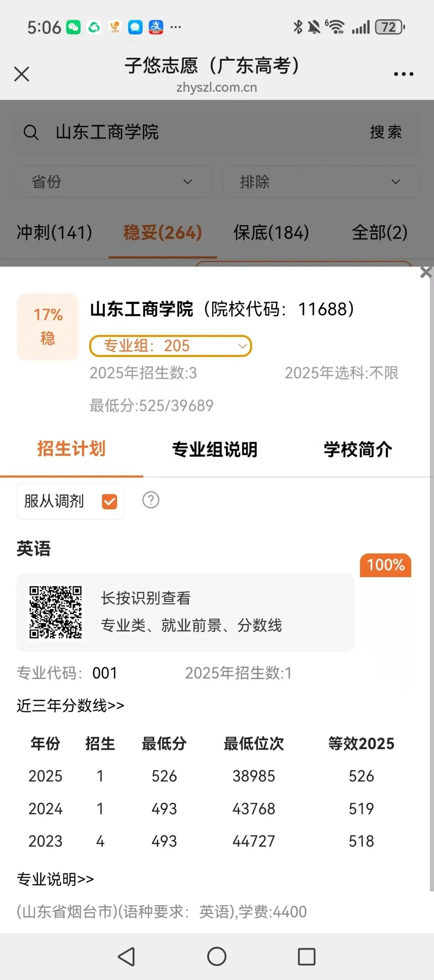Tap the help question mark icon

[151, 500]
